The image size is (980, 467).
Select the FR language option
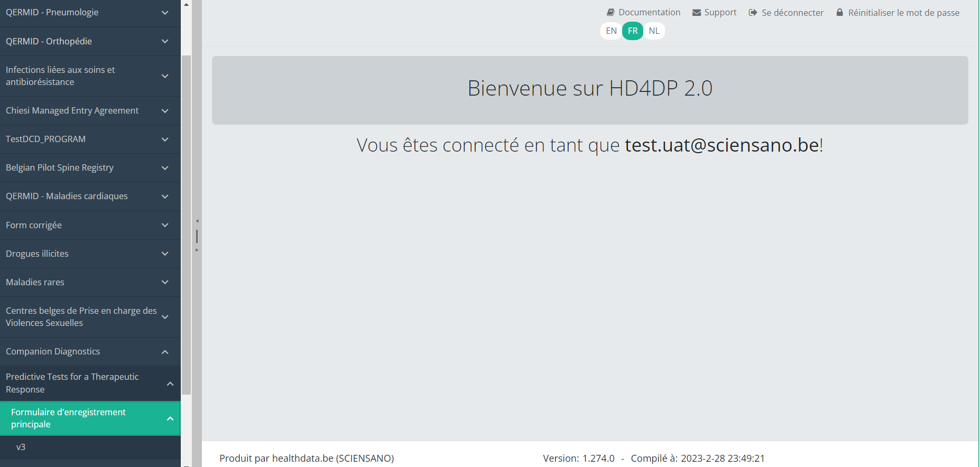click(633, 31)
